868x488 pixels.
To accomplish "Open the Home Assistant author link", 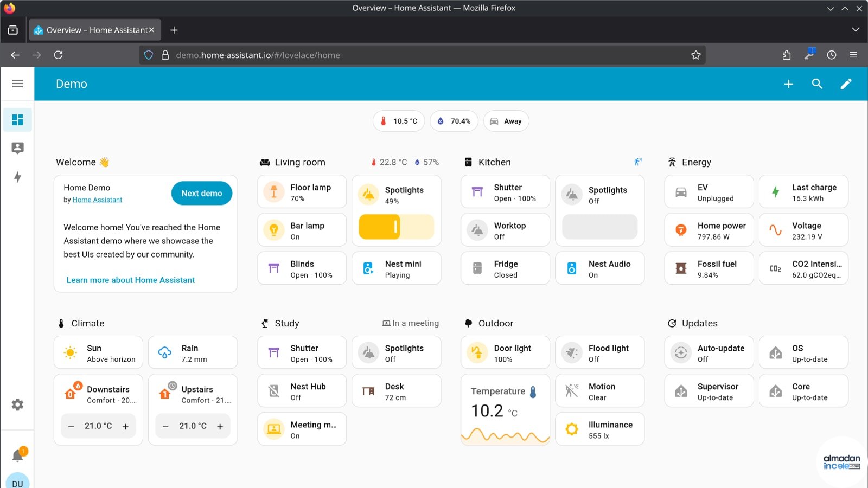I will [x=97, y=200].
